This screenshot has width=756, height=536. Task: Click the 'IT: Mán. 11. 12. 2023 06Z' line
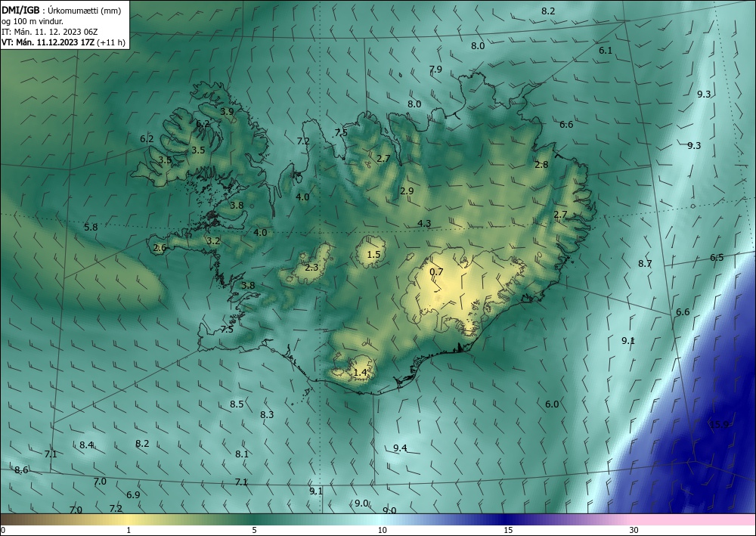[x=50, y=32]
